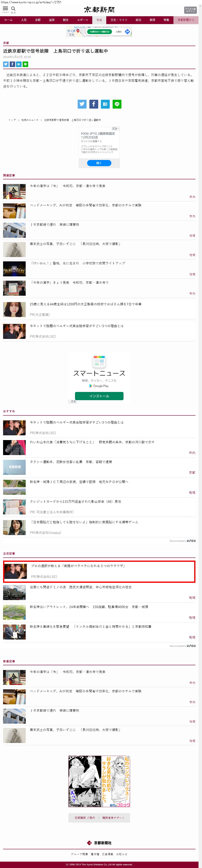Image resolution: width=202 pixels, height=868 pixels.
Task: Switch to the 文化・ライフ navigation tab
Action: [119, 20]
